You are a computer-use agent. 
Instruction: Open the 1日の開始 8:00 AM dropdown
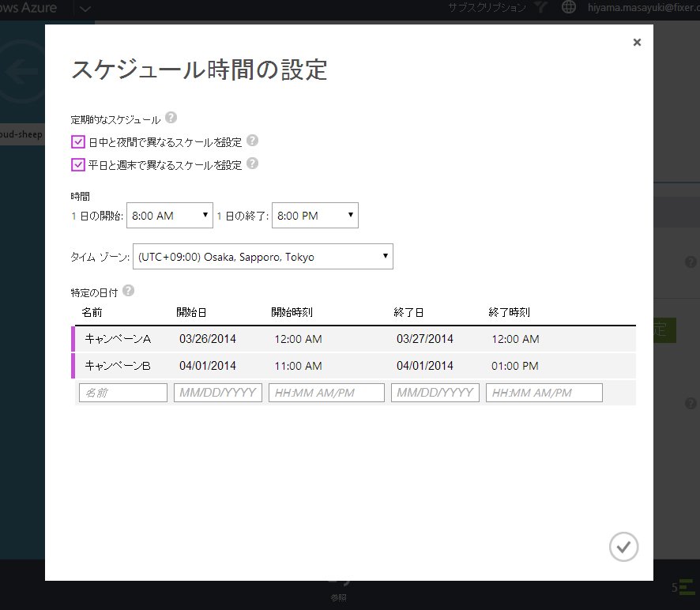point(170,216)
